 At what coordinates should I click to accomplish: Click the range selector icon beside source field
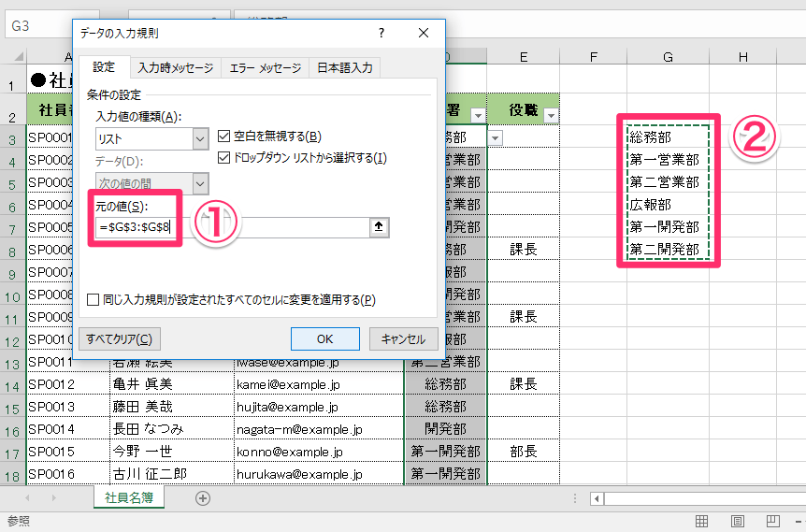point(379,227)
